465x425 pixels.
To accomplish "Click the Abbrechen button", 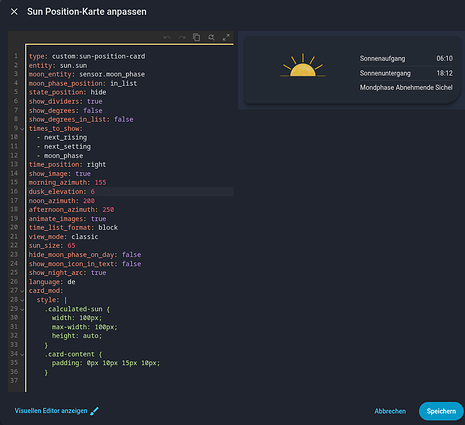I will (x=390, y=411).
